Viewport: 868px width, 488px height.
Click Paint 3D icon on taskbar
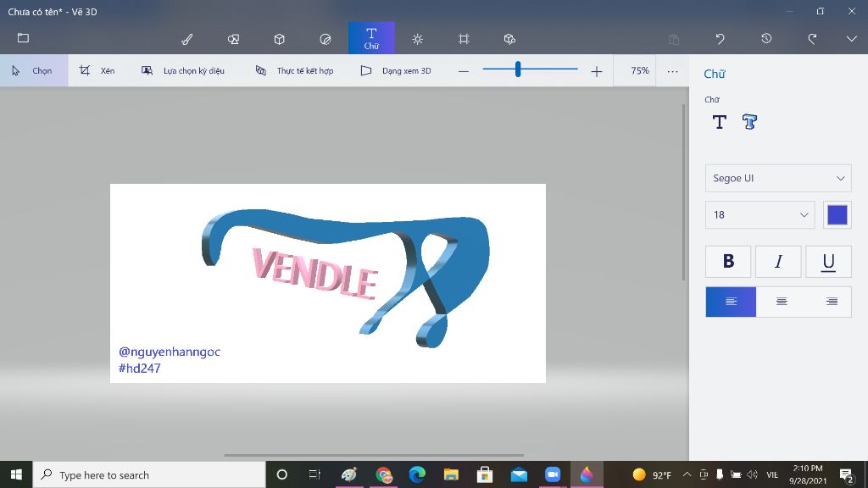coord(587,474)
